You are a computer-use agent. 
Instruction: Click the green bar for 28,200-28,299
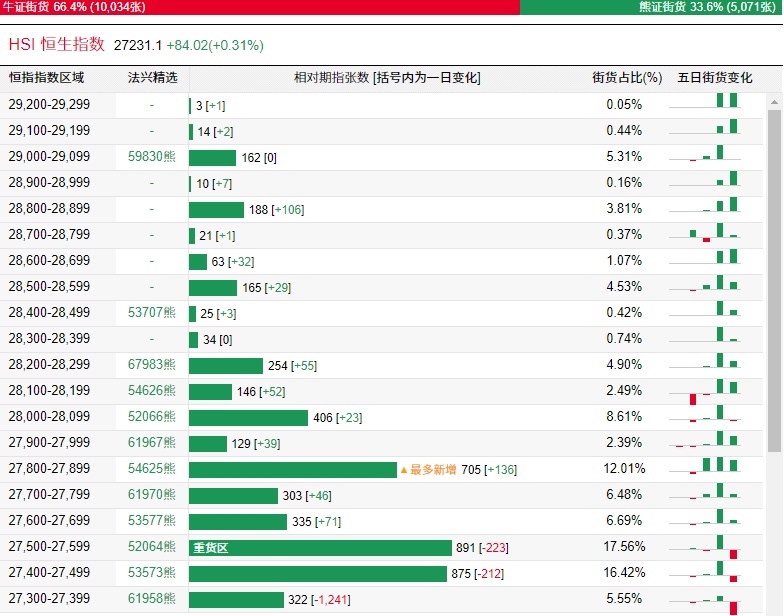226,366
